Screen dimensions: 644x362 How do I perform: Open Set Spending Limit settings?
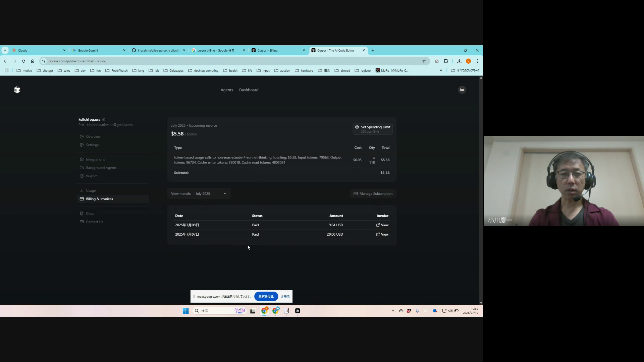(x=373, y=129)
